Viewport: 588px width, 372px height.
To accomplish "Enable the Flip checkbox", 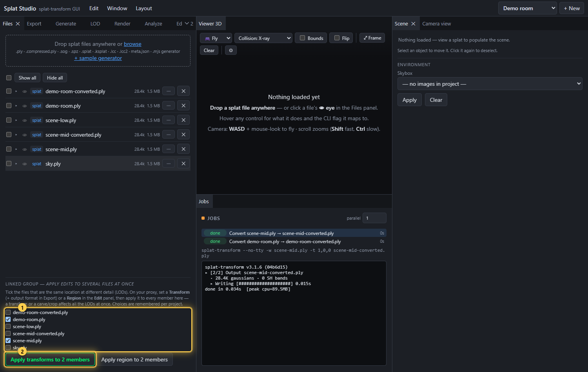I will (x=337, y=38).
